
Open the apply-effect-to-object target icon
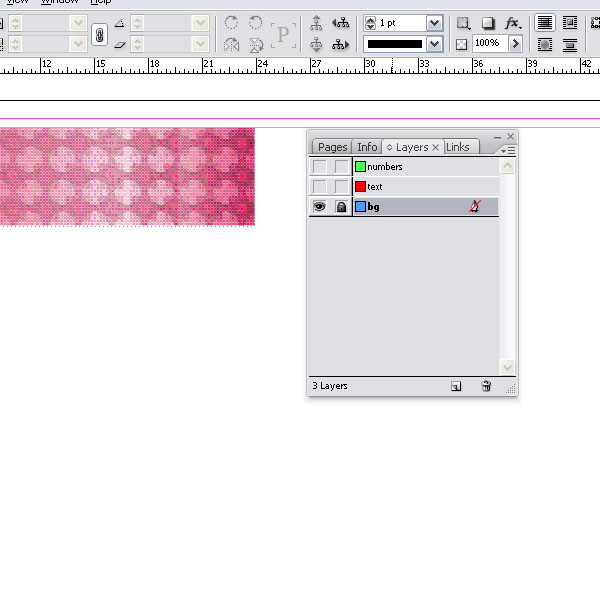click(463, 23)
